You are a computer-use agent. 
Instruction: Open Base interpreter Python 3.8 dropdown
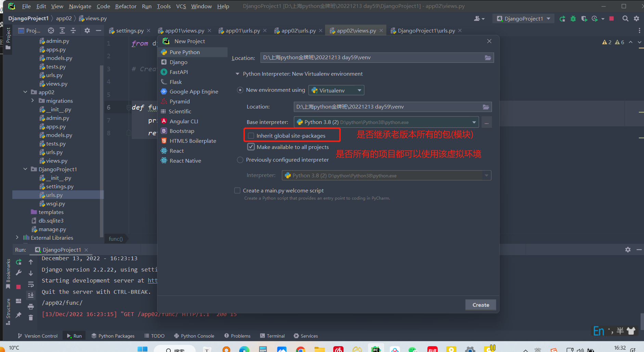click(386, 122)
